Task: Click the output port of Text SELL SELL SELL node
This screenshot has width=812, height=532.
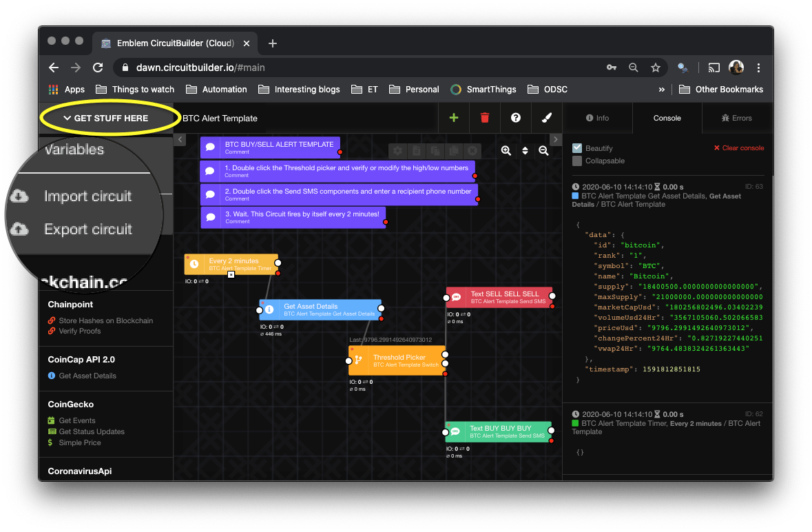Action: tap(552, 296)
